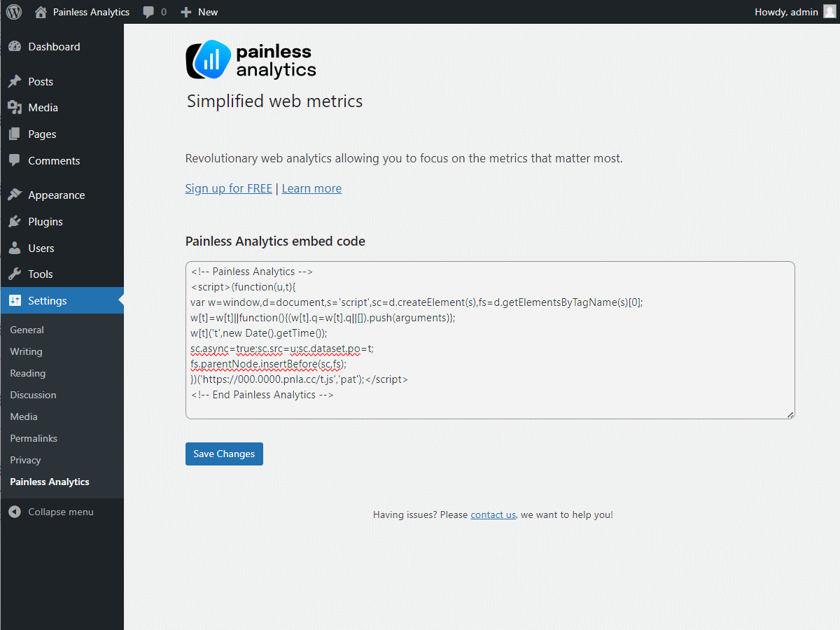This screenshot has width=840, height=630.
Task: Open Permalinks settings submenu
Action: pyautogui.click(x=34, y=439)
